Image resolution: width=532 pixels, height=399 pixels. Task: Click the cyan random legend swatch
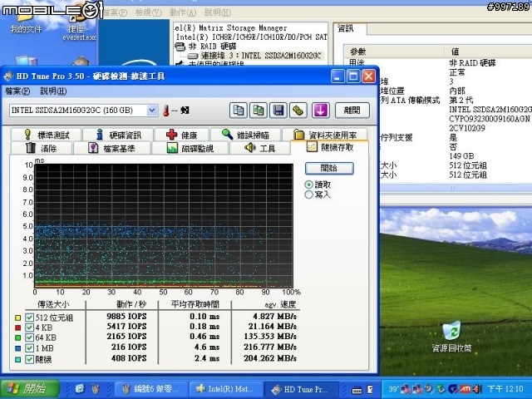click(x=17, y=360)
